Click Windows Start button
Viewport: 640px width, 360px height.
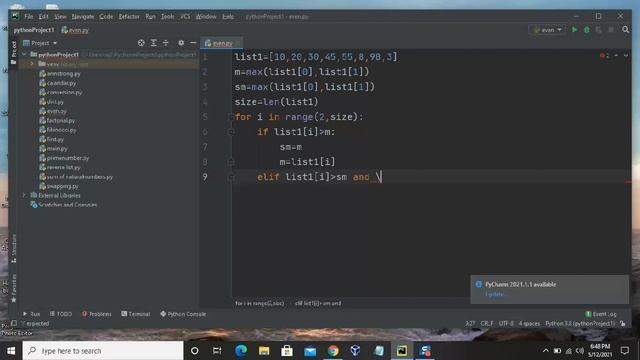click(11, 351)
